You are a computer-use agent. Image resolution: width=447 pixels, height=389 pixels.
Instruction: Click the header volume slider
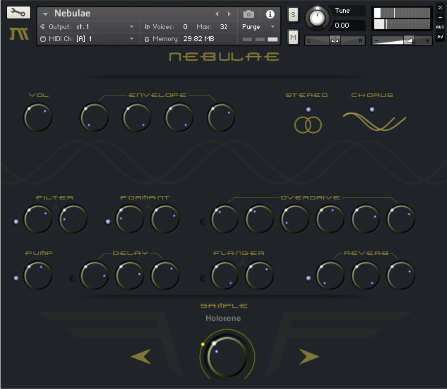click(402, 40)
